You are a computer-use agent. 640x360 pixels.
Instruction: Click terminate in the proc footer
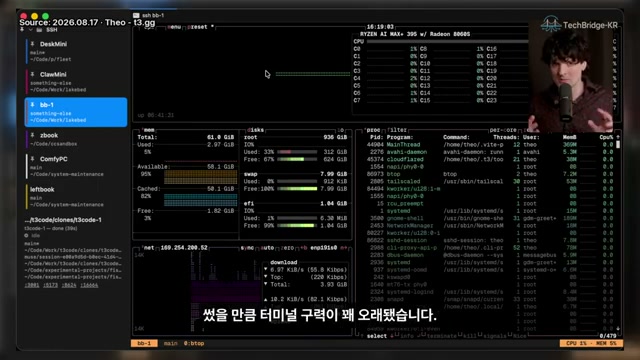tap(441, 336)
